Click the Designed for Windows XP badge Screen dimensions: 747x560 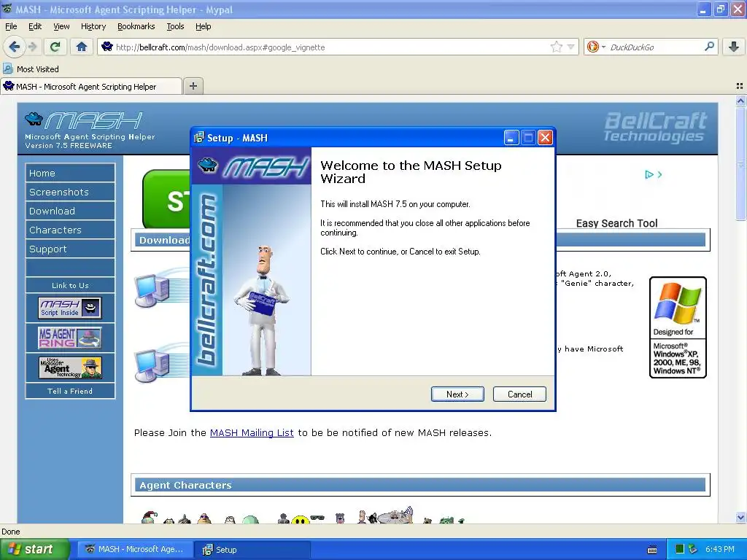tap(678, 327)
